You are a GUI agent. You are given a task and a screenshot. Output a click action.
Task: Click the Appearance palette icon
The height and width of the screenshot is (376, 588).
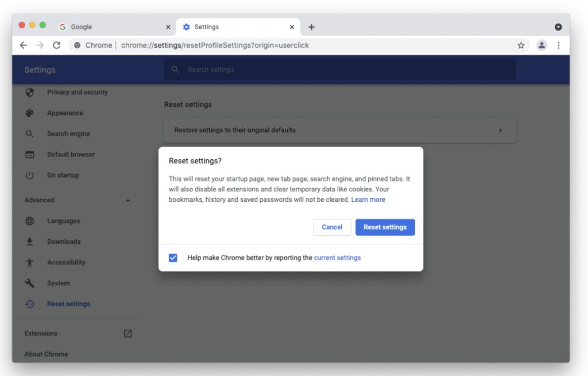pos(30,113)
